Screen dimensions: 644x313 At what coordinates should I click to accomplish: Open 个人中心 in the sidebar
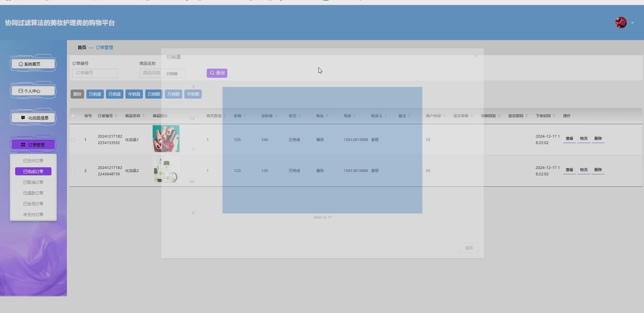pyautogui.click(x=33, y=91)
